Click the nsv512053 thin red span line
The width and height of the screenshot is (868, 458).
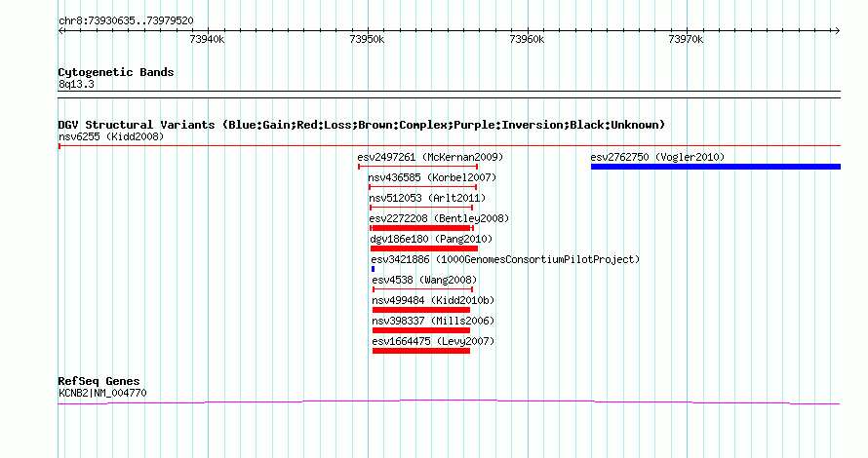pos(421,208)
